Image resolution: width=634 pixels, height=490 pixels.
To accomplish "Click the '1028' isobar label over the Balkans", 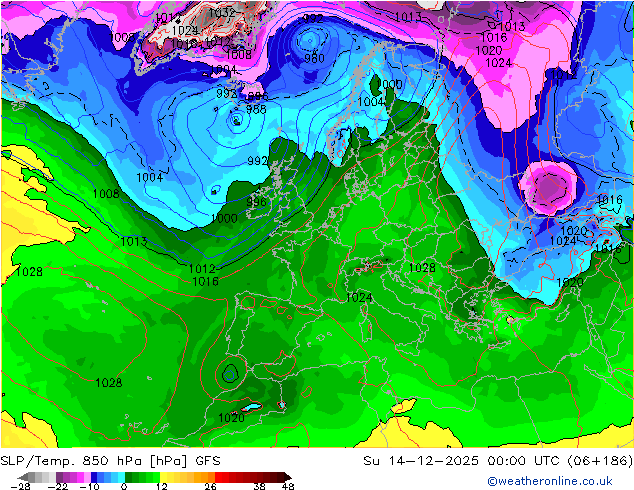I will click(x=422, y=268).
